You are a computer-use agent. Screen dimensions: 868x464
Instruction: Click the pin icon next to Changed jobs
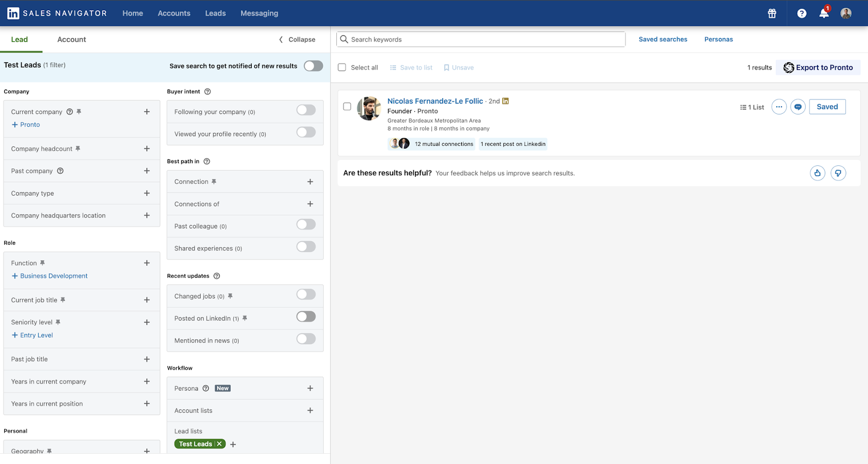pos(230,296)
